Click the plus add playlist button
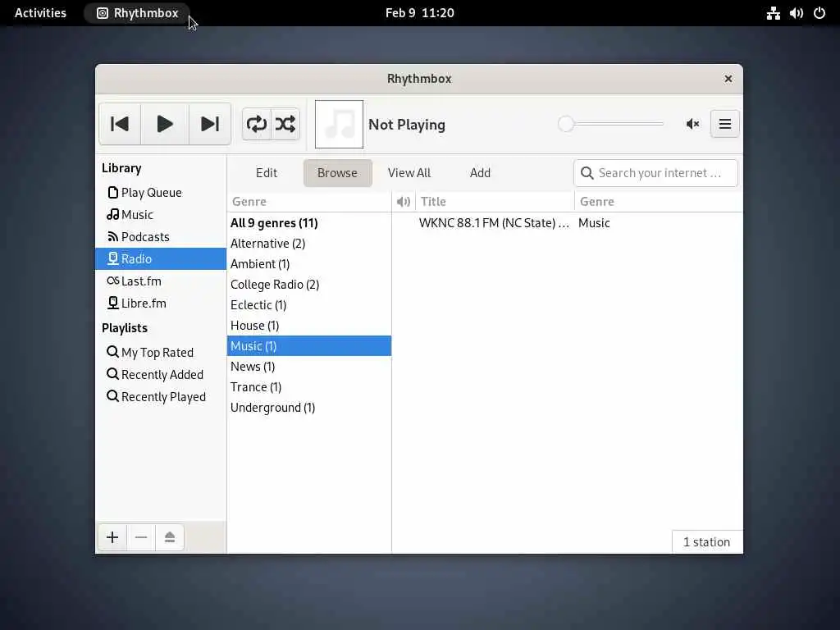Viewport: 840px width, 630px height. (x=112, y=537)
